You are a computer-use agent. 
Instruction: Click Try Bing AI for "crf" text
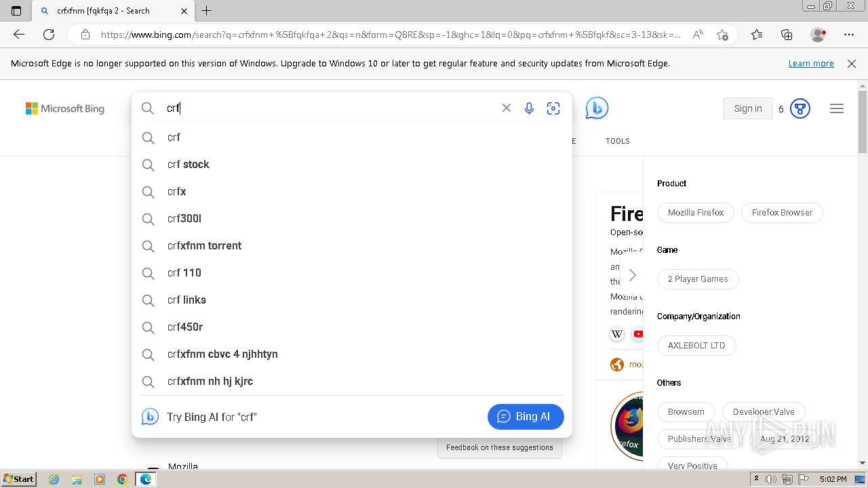click(x=212, y=417)
